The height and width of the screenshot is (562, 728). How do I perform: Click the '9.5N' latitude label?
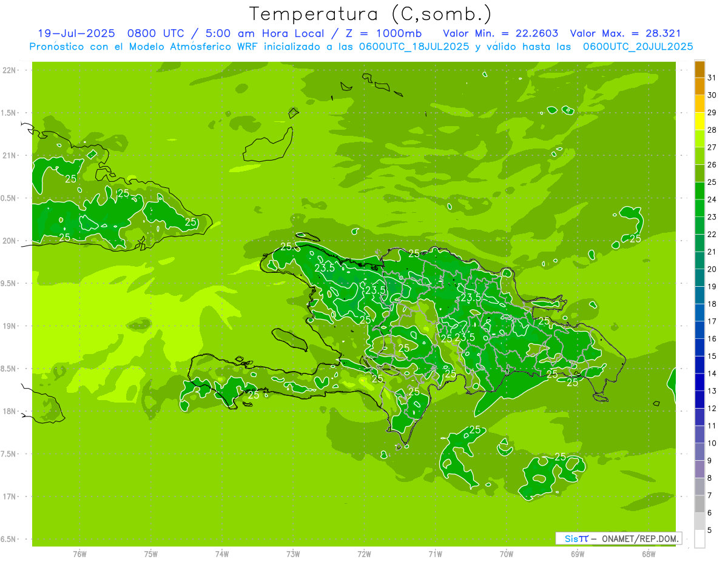9,284
